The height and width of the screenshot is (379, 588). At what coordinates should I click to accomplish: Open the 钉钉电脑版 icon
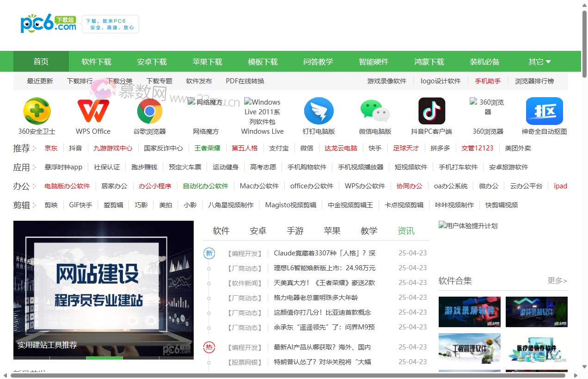click(x=319, y=111)
